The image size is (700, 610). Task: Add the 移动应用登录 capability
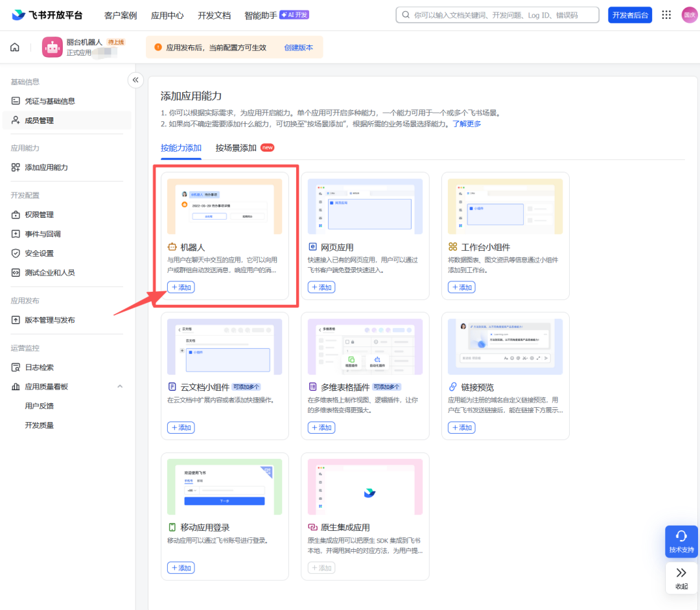click(181, 568)
